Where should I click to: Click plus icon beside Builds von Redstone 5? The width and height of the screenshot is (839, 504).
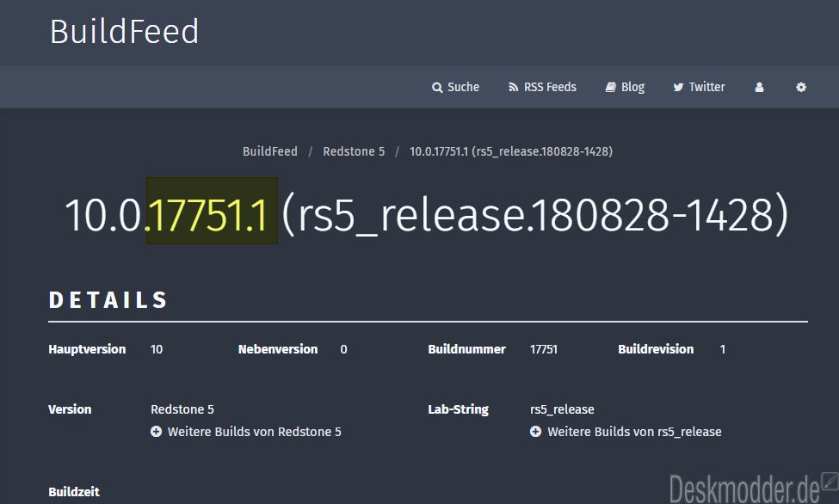pyautogui.click(x=157, y=431)
